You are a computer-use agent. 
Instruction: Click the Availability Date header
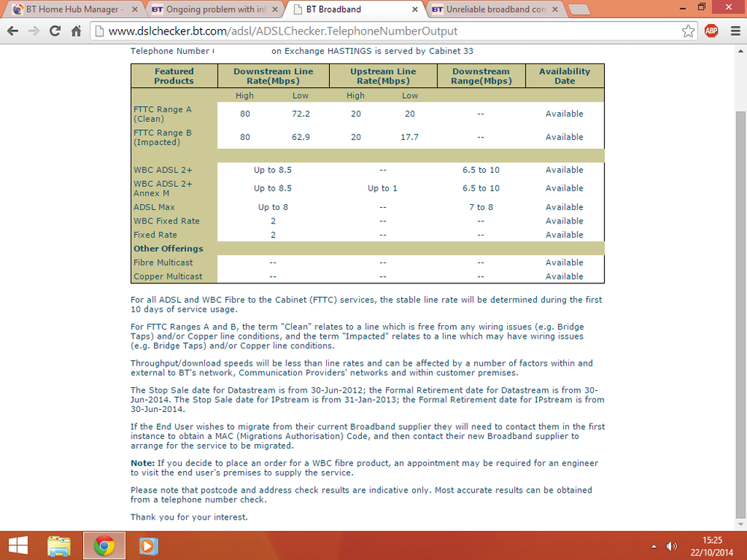click(x=565, y=76)
